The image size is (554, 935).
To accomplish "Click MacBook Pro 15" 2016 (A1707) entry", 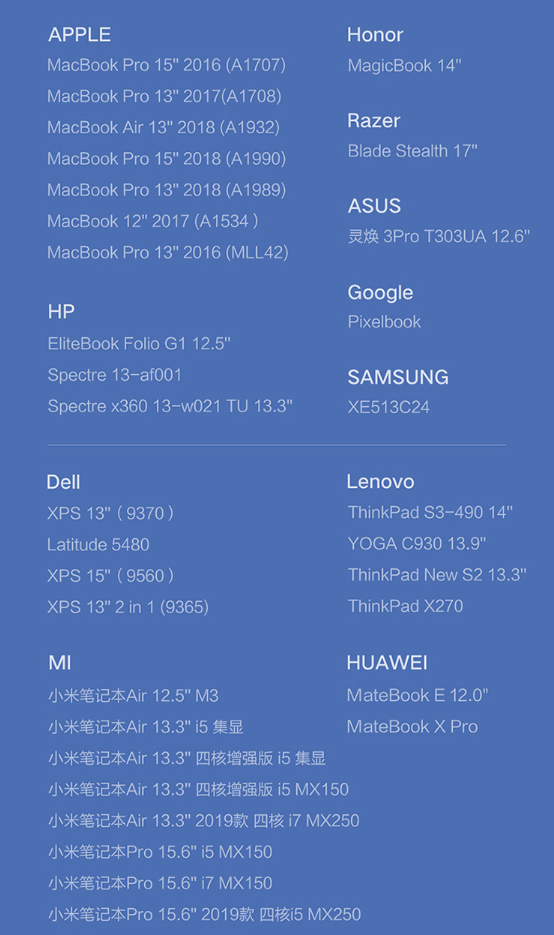I will pyautogui.click(x=166, y=65).
